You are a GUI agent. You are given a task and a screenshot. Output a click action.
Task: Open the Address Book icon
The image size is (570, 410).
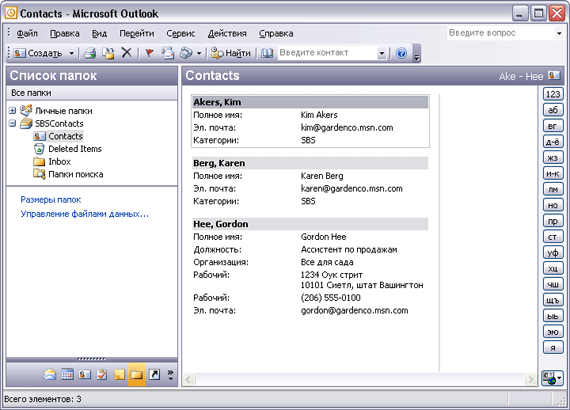(267, 53)
